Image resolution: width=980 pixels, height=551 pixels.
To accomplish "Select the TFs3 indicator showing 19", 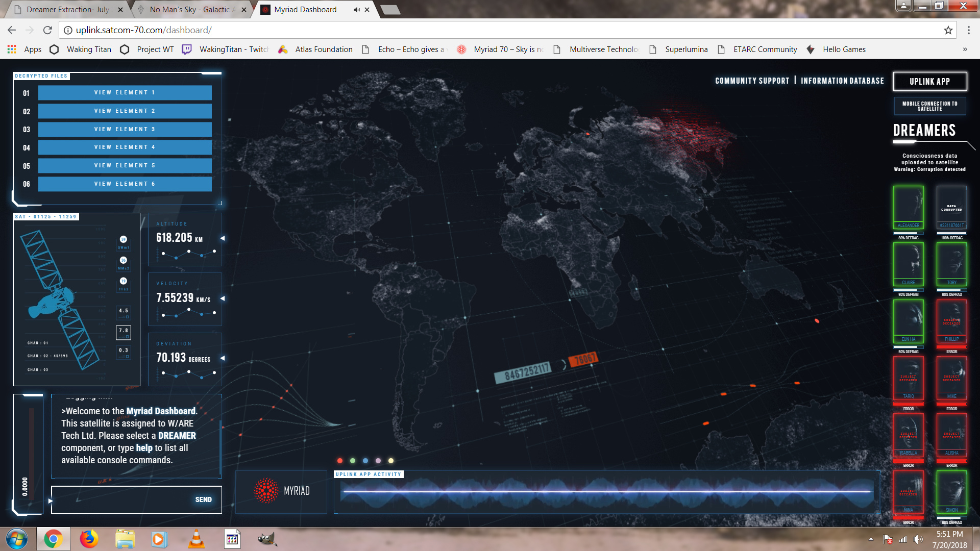I will (123, 282).
